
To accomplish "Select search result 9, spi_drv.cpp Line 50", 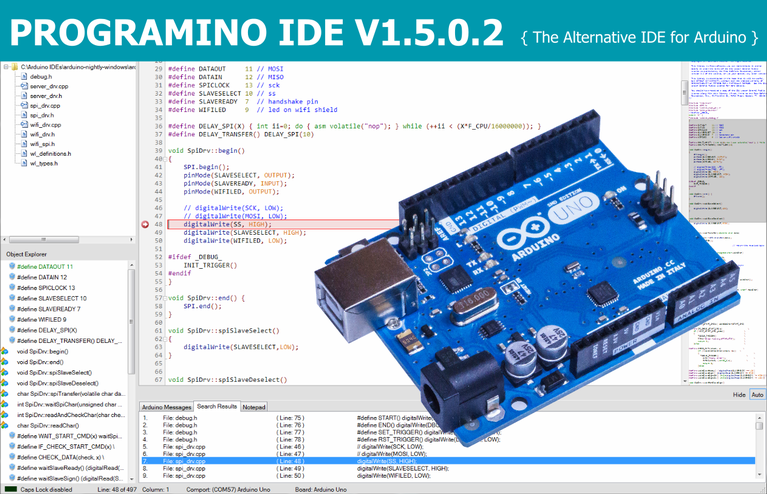I will tap(448, 475).
